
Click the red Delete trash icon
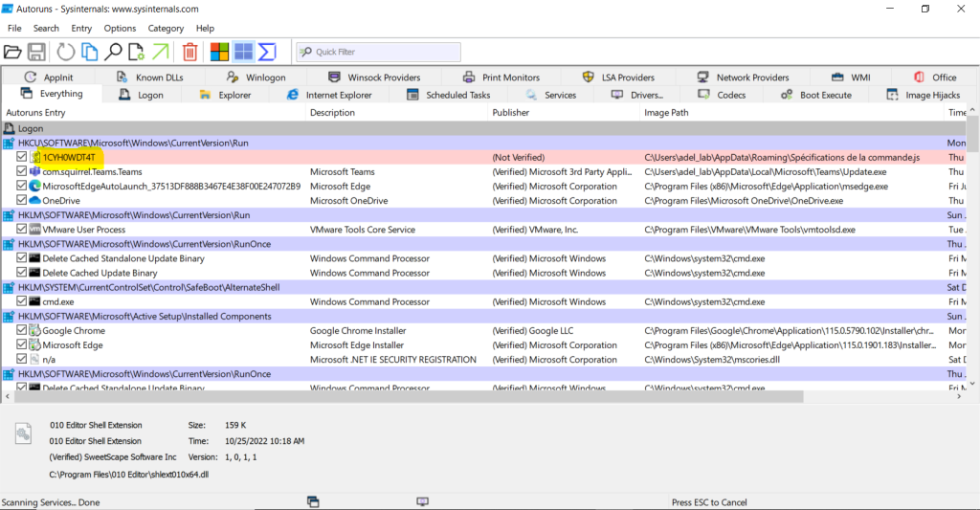(190, 52)
